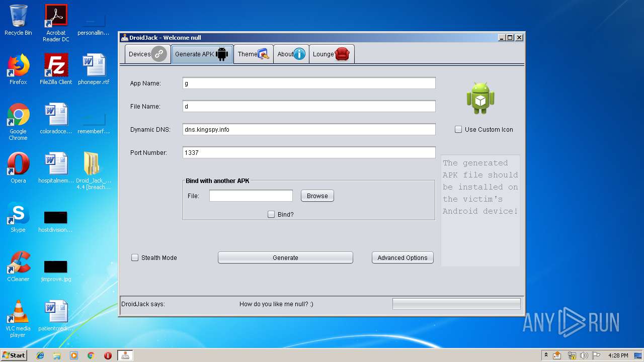Image resolution: width=644 pixels, height=362 pixels.
Task: Tick the Bind? checkbox
Action: click(271, 214)
